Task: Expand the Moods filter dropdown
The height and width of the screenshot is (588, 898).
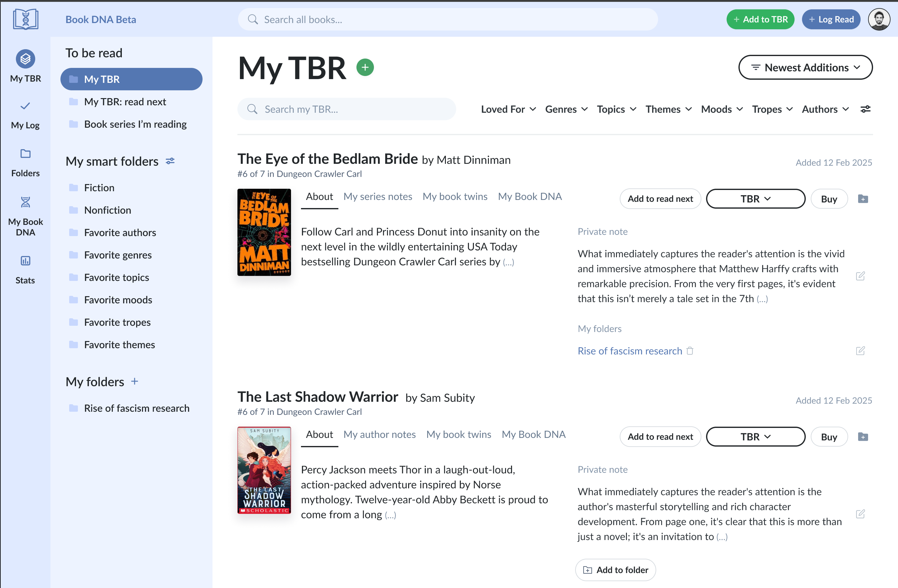Action: coord(721,109)
